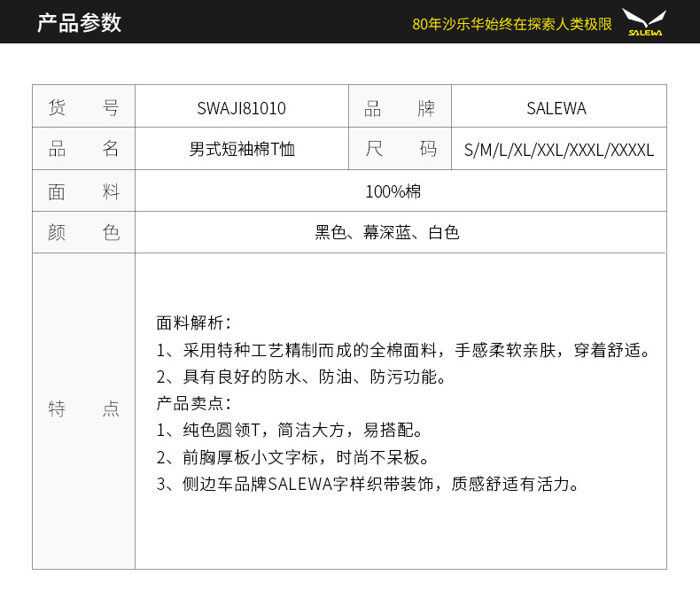Click the 特点 label cell
700x614 pixels.
click(x=83, y=411)
